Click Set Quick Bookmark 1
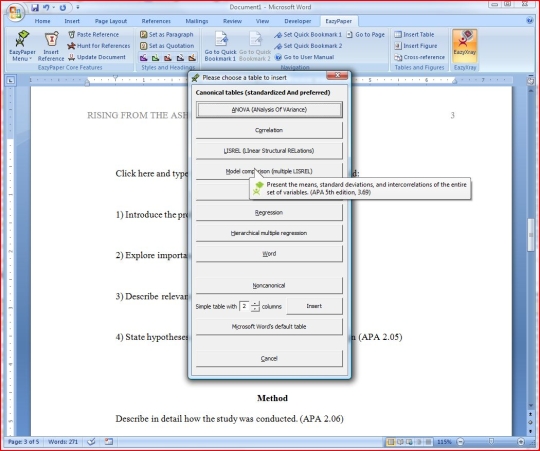This screenshot has width=540, height=451. (x=308, y=34)
